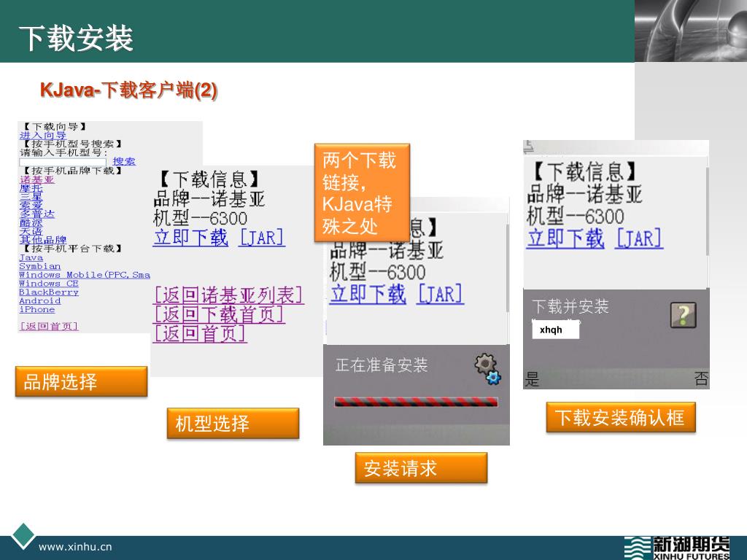This screenshot has height=560, width=747.
Task: Click the striped install progress bar
Action: pos(416,402)
